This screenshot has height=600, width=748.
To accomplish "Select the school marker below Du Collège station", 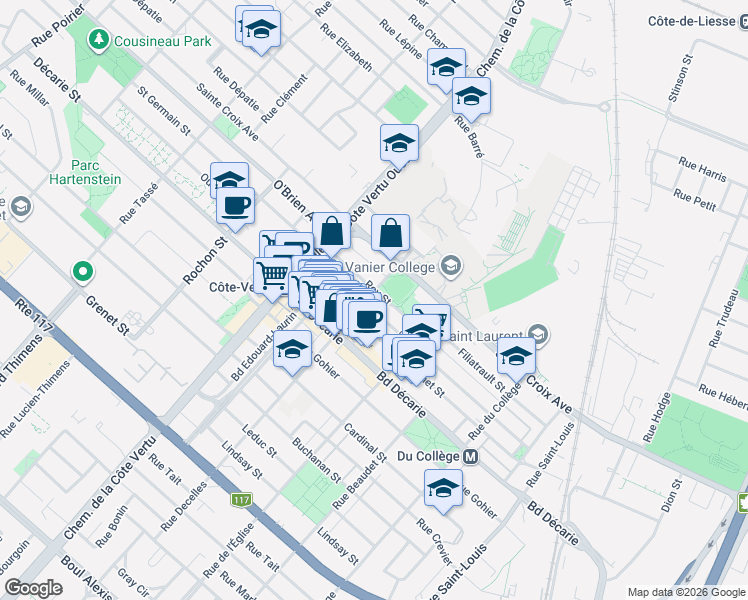I will pyautogui.click(x=443, y=491).
